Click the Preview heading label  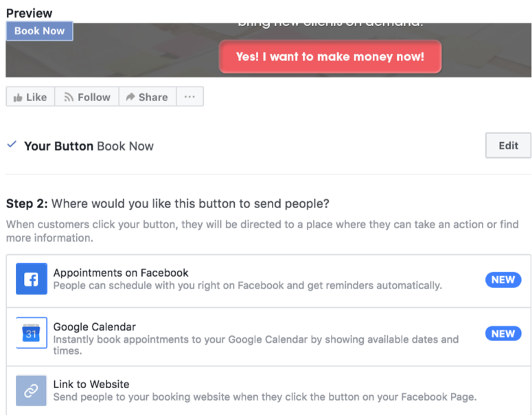tap(29, 13)
